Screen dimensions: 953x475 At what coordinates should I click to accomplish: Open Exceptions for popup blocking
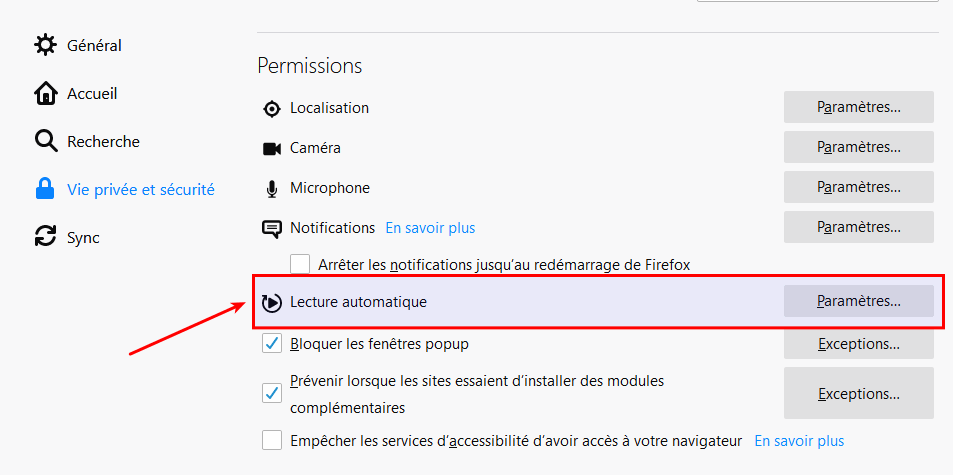(x=858, y=344)
